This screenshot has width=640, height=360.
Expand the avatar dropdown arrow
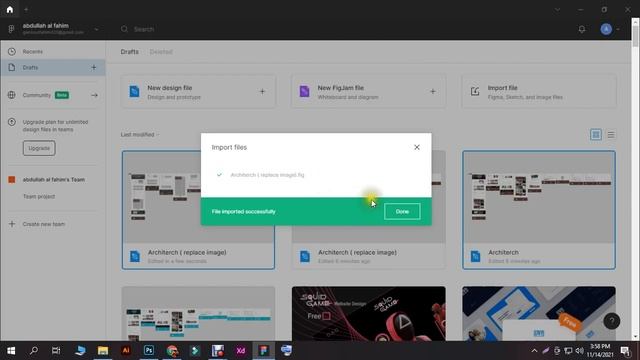pyautogui.click(x=618, y=29)
